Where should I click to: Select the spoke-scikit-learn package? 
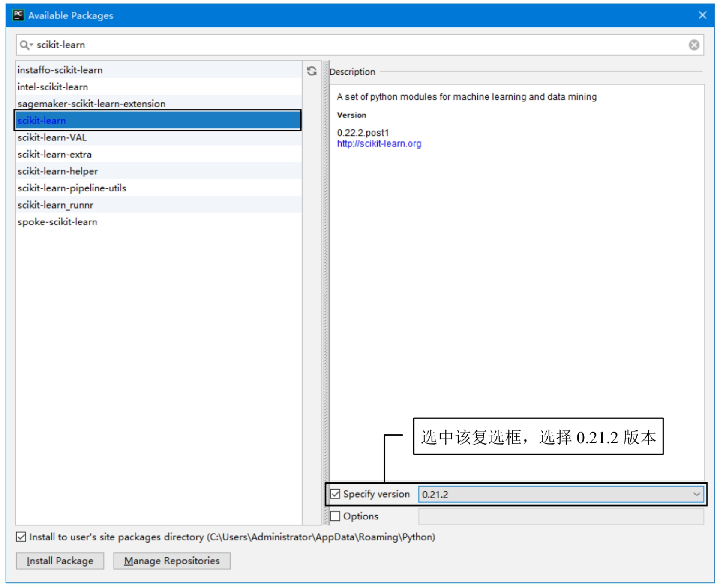point(57,221)
